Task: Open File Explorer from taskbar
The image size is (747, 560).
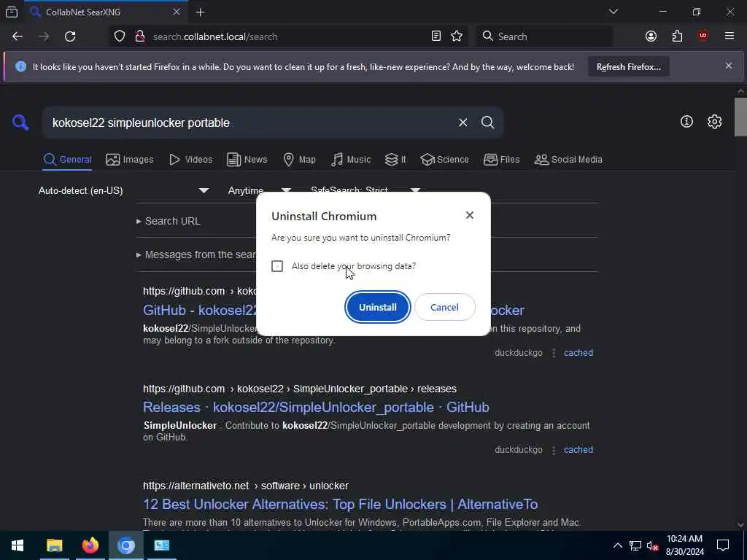Action: pos(54,545)
